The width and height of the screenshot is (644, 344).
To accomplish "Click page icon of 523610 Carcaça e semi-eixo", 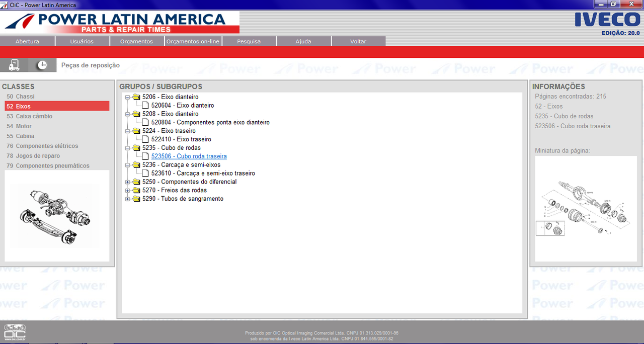I will tap(145, 174).
